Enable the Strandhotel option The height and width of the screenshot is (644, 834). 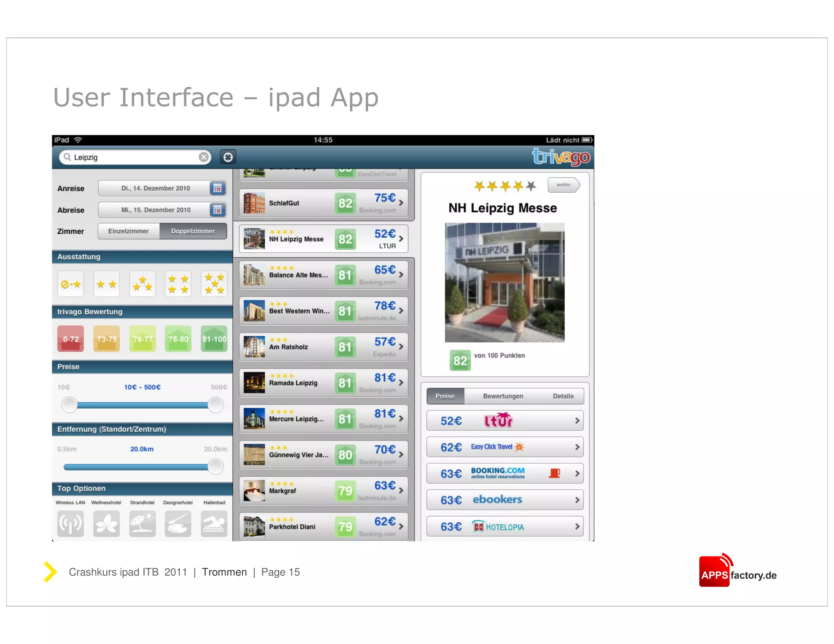click(x=142, y=524)
